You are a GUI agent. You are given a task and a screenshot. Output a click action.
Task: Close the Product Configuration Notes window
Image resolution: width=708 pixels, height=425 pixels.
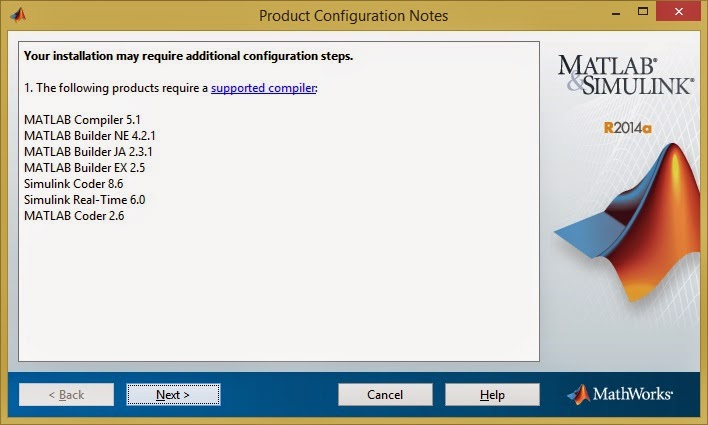coord(679,12)
